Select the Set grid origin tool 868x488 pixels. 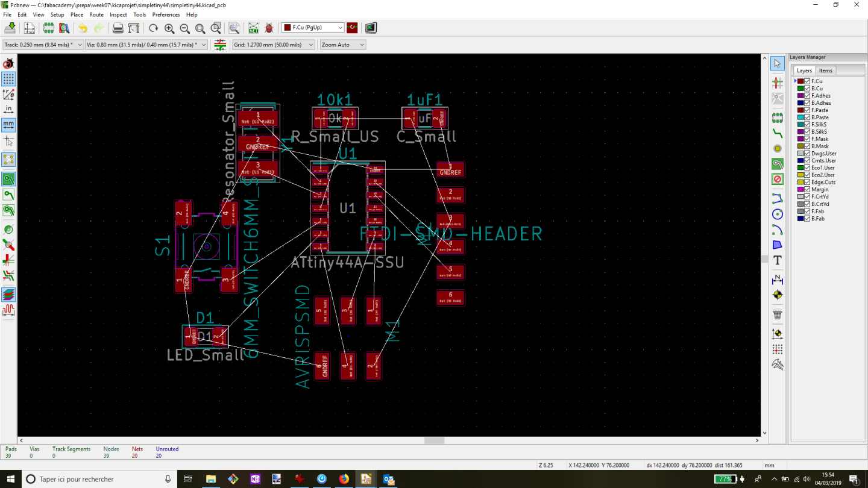coord(778,349)
